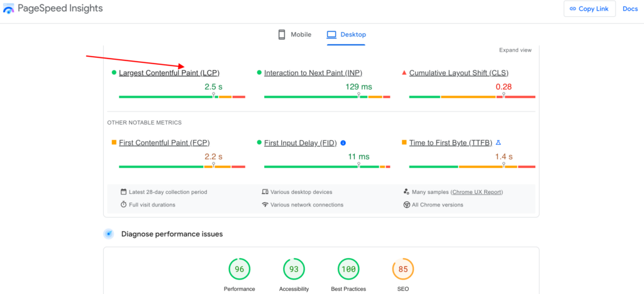Click the experimental flask icon beside TTFB
The height and width of the screenshot is (294, 644).
498,143
